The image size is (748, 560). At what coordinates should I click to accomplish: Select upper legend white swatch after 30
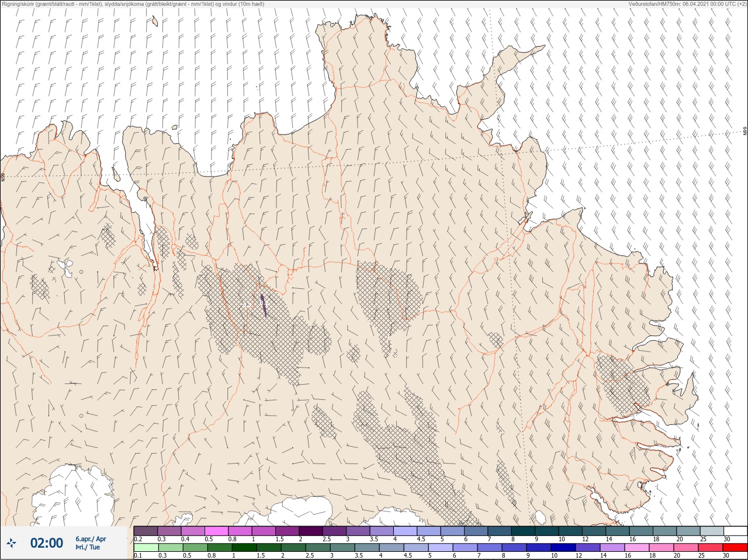tap(735, 531)
